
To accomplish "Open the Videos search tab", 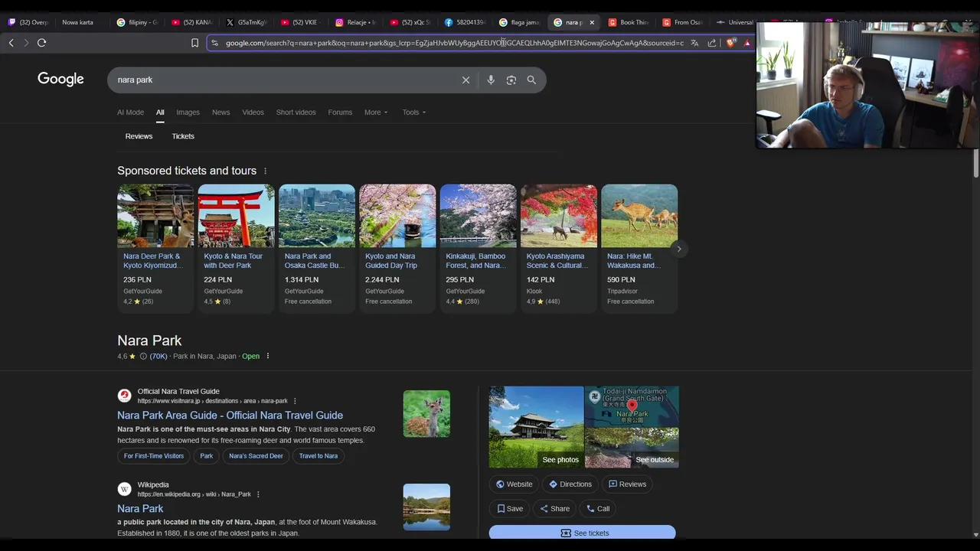I will pyautogui.click(x=253, y=112).
